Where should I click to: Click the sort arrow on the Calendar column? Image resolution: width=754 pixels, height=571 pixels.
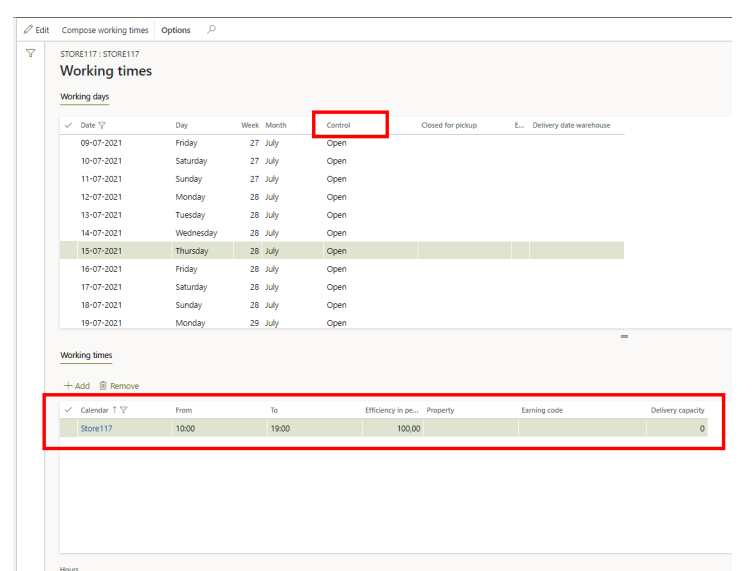114,411
